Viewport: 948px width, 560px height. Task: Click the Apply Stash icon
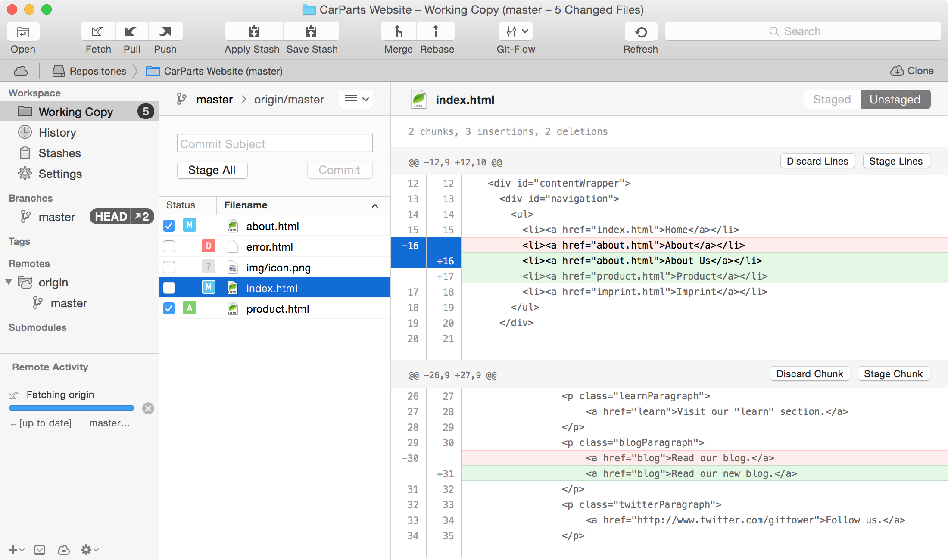(x=254, y=31)
